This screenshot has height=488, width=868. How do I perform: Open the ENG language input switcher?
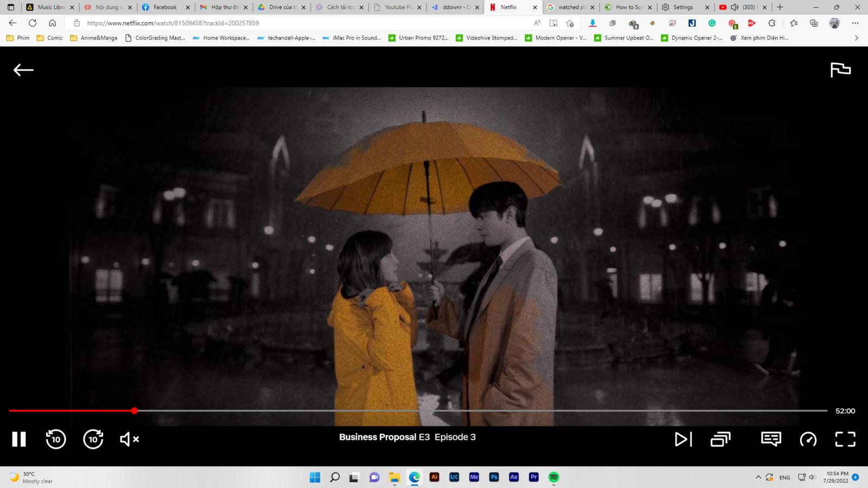pyautogui.click(x=784, y=477)
